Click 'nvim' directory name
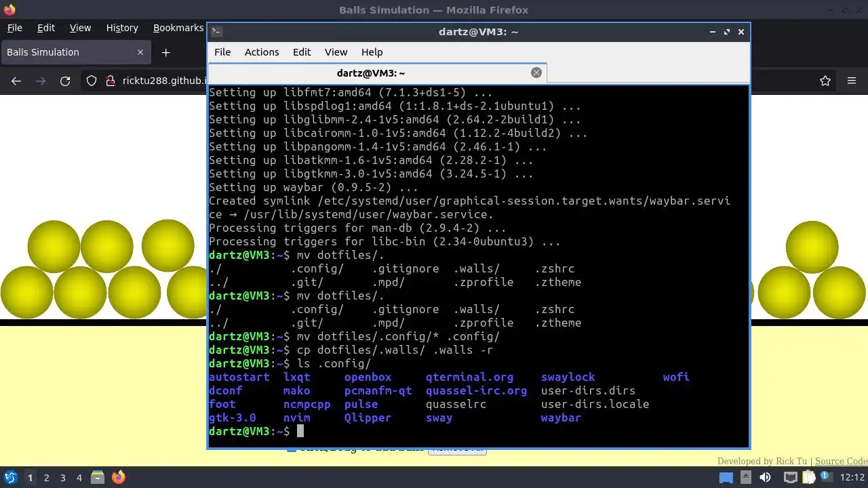The width and height of the screenshot is (868, 488). tap(297, 418)
